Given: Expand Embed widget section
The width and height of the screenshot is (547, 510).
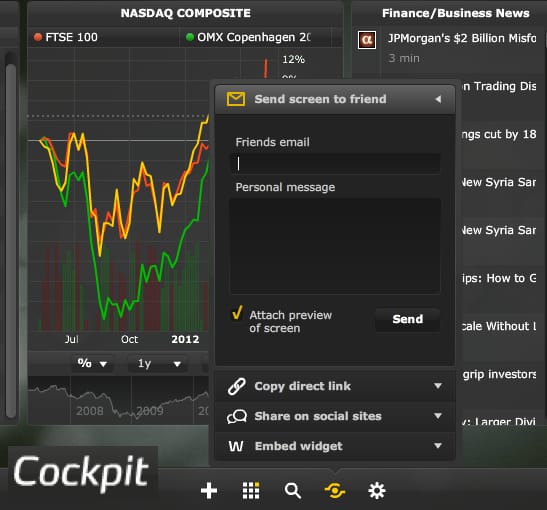Looking at the screenshot, I should (x=438, y=446).
